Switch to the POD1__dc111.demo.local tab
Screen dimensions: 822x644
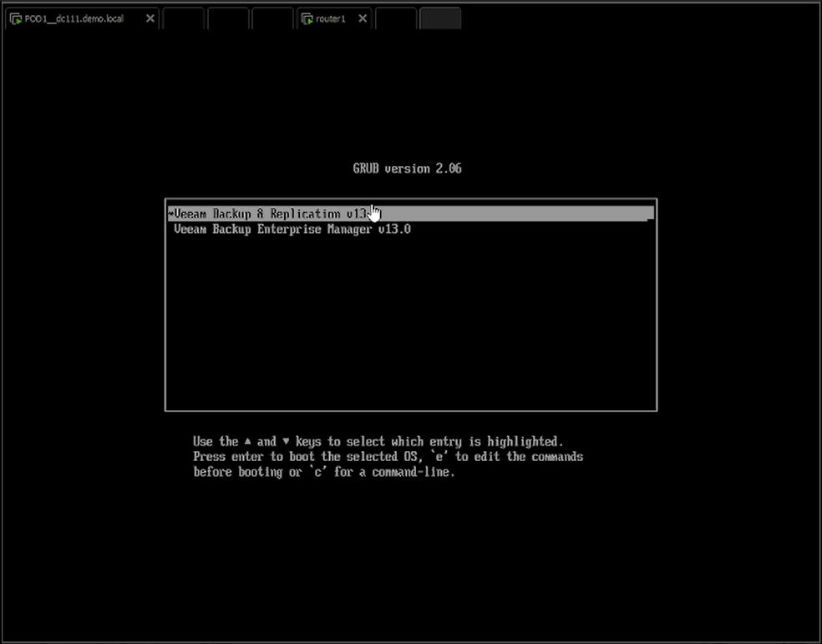(x=75, y=18)
